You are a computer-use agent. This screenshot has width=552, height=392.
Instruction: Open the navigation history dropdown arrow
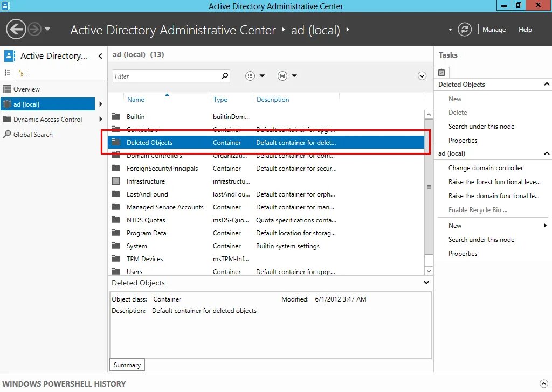pos(47,29)
